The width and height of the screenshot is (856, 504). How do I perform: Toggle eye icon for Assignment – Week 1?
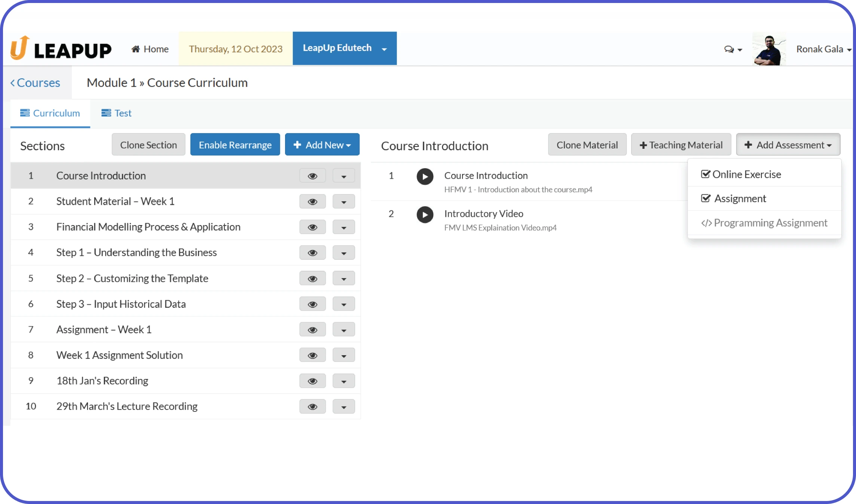click(312, 330)
